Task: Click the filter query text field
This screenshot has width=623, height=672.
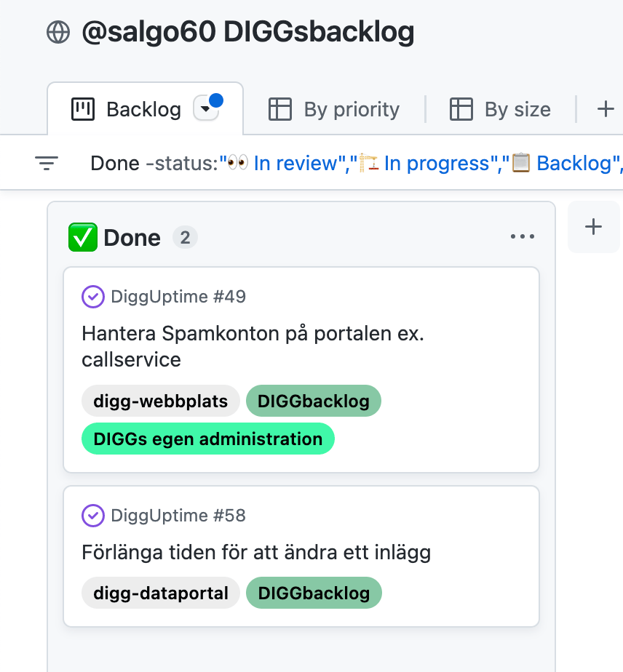Action: click(x=349, y=163)
